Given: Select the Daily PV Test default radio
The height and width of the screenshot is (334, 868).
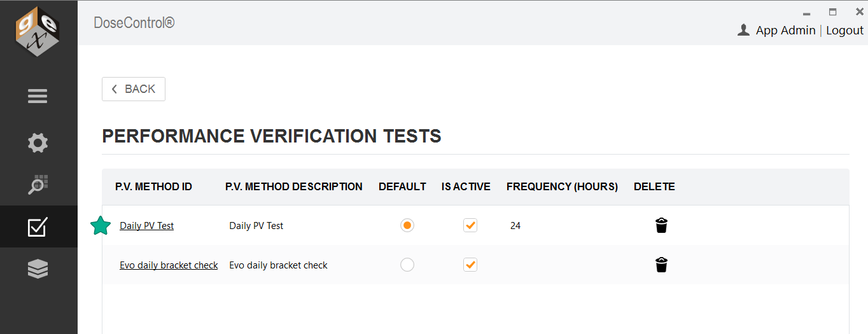Looking at the screenshot, I should coord(407,225).
